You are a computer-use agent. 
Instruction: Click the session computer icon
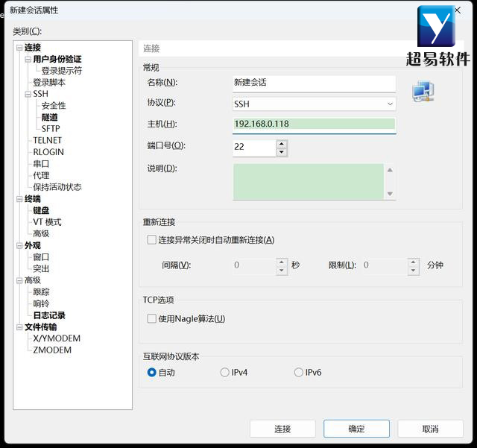pyautogui.click(x=423, y=91)
